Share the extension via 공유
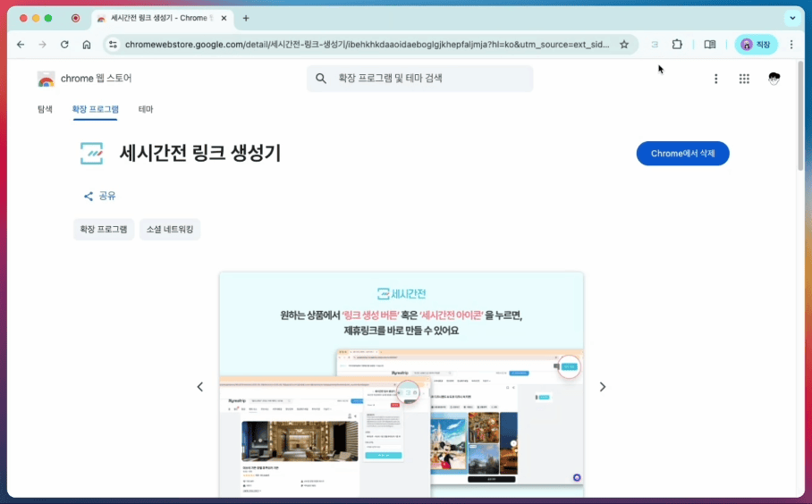 [100, 196]
